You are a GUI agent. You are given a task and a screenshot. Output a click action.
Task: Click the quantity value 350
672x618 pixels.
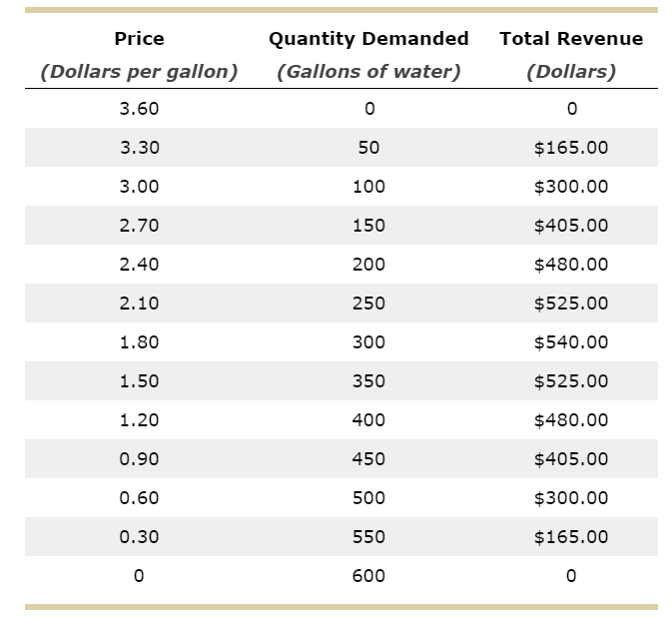[x=368, y=381]
